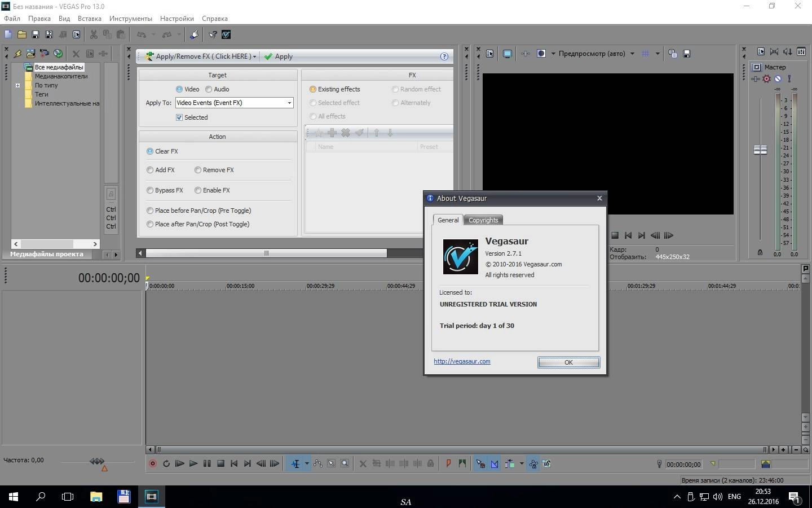812x508 pixels.
Task: Click the downmix output icon in Master panel
Action: (x=774, y=51)
